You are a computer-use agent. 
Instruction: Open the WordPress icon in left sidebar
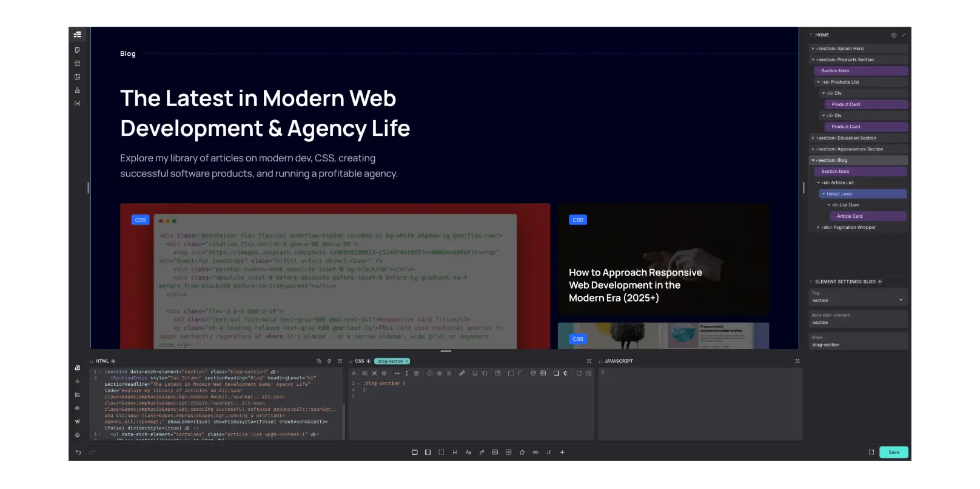[78, 422]
